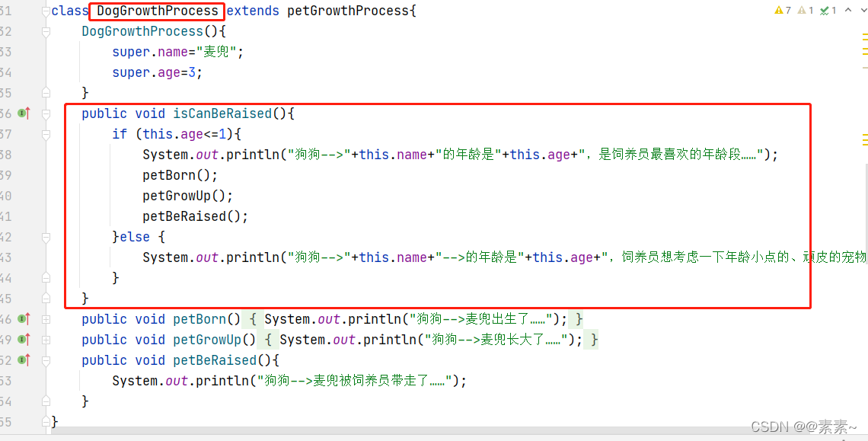Viewport: 868px width, 441px height.
Task: Click the petBorn method name in its declaration
Action: pyautogui.click(x=199, y=319)
